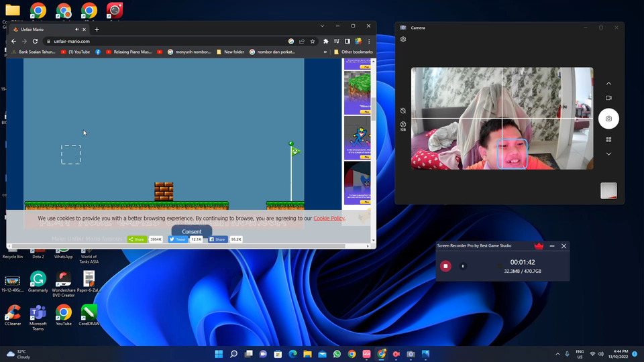The width and height of the screenshot is (644, 362).
Task: Bookmark this page with star
Action: coord(313,41)
